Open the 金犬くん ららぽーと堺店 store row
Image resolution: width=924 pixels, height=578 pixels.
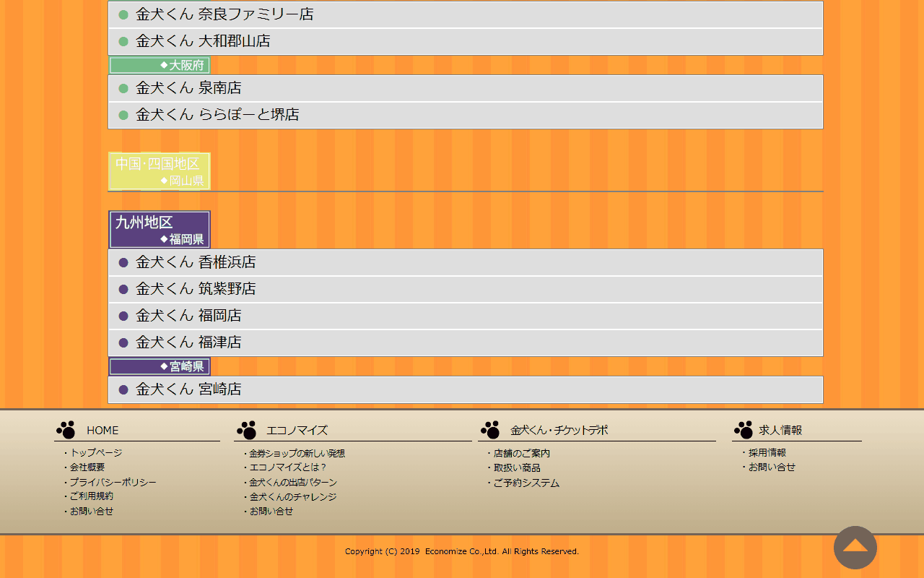tap(466, 115)
